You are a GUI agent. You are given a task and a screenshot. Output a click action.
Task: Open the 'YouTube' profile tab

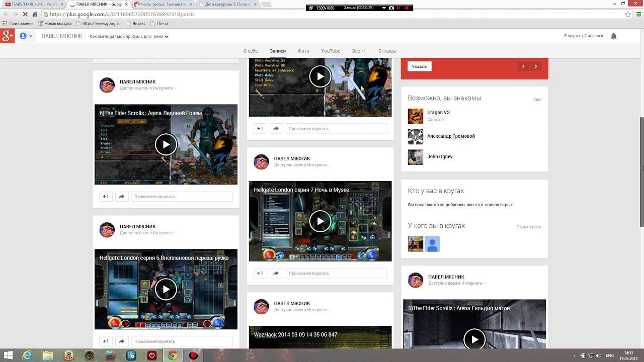click(331, 51)
